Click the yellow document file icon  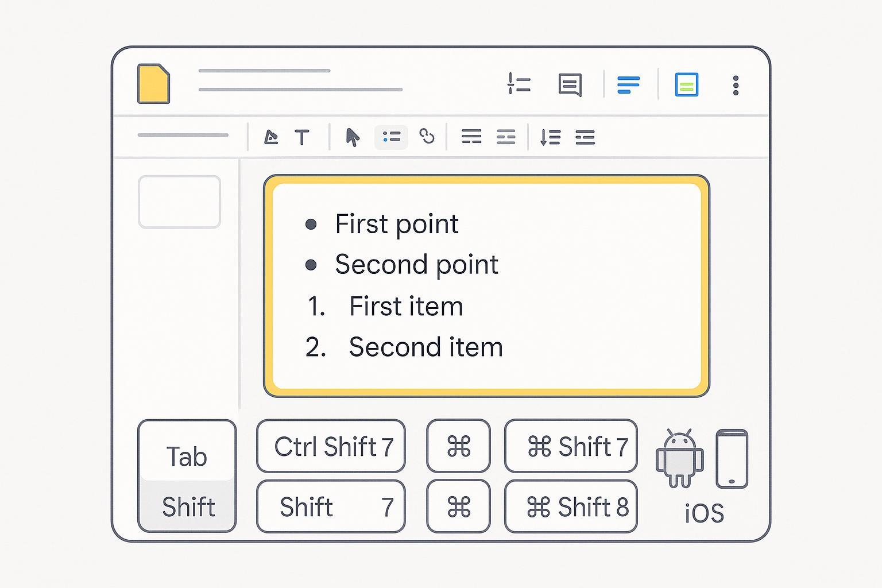[154, 84]
